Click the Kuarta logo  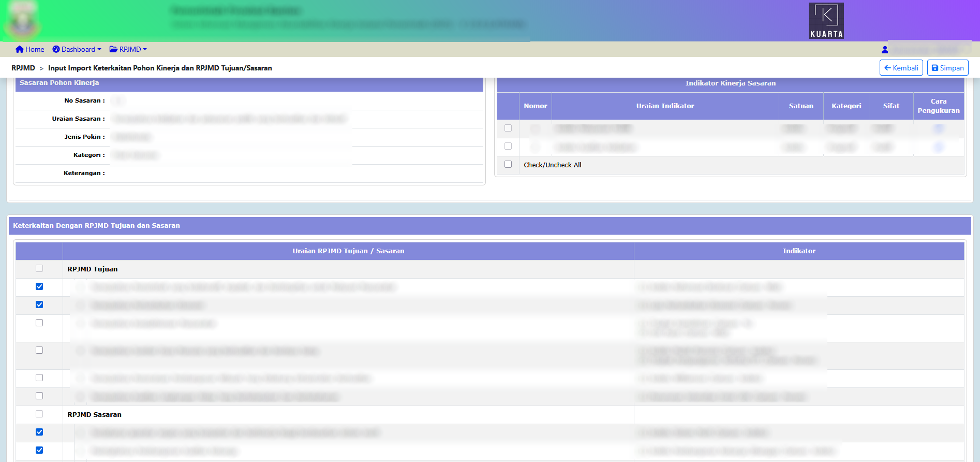coord(826,21)
